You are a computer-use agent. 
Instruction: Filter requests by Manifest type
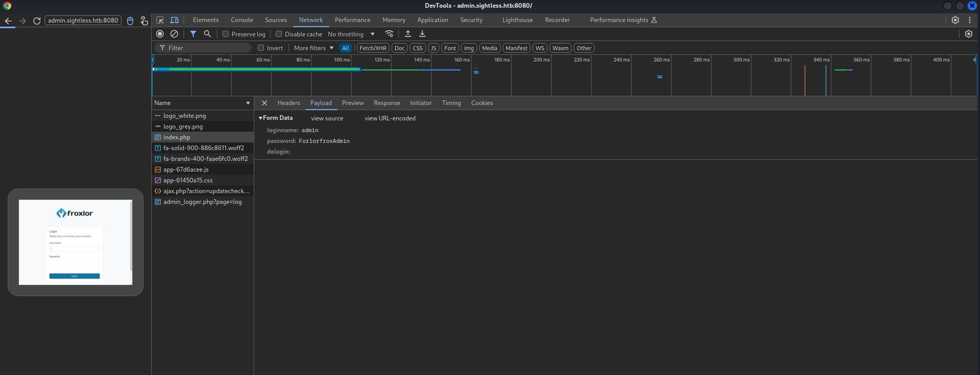[x=516, y=48]
